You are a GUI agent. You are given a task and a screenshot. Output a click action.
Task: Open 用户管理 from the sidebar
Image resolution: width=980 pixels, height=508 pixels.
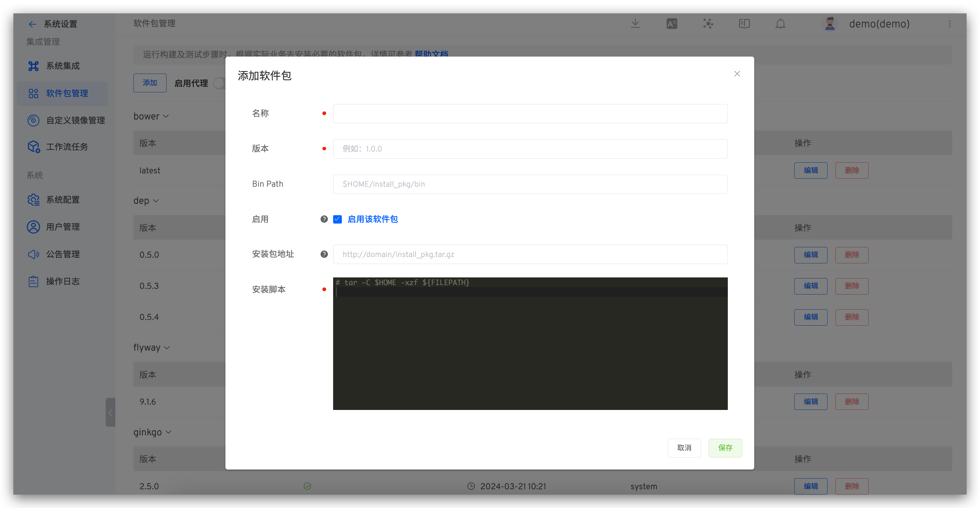pos(63,227)
